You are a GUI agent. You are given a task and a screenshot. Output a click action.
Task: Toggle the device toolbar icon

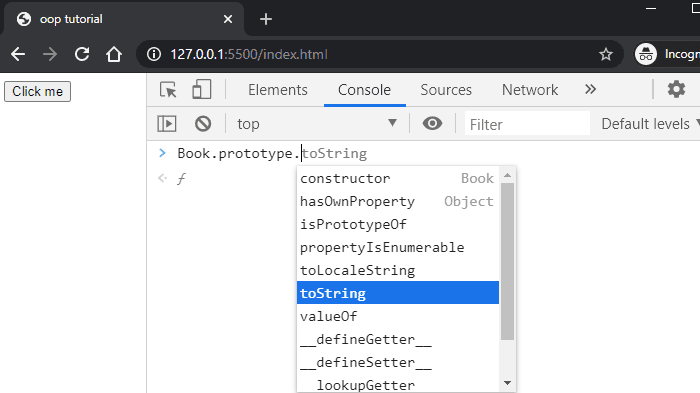pyautogui.click(x=201, y=90)
